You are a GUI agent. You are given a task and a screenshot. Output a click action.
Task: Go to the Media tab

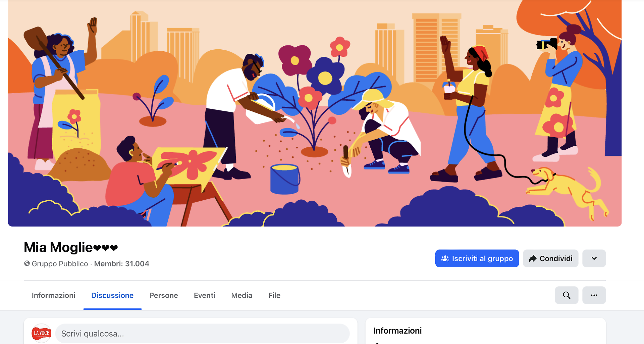242,295
